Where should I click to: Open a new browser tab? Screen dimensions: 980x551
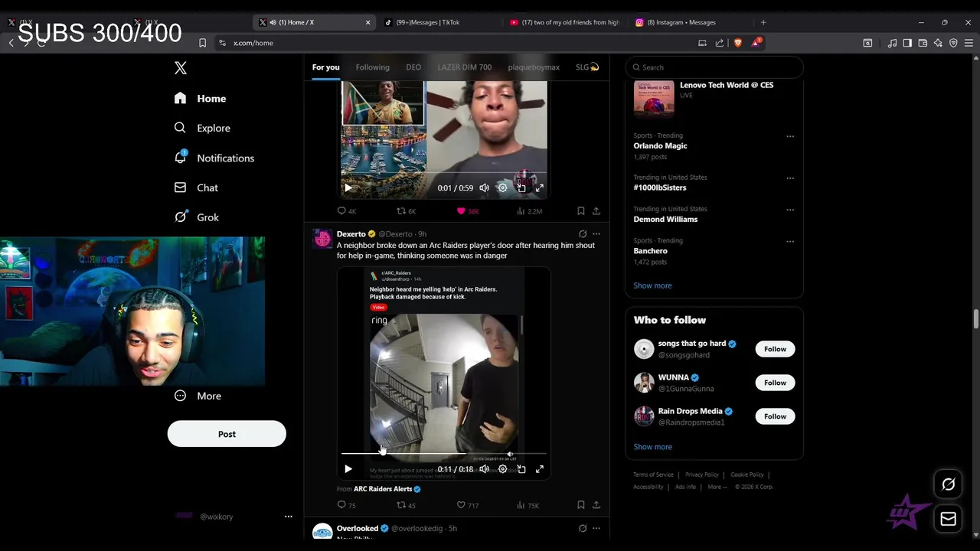[x=763, y=22]
